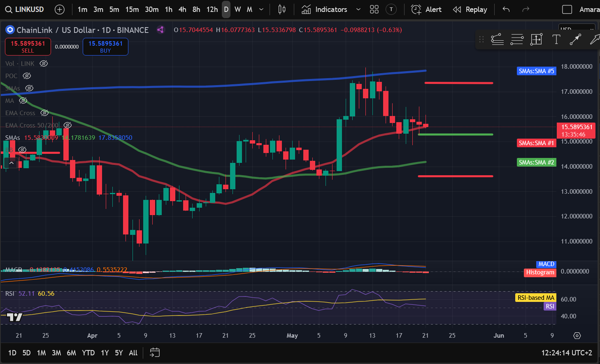
Task: Collapse the indicator legend list
Action: (x=12, y=163)
